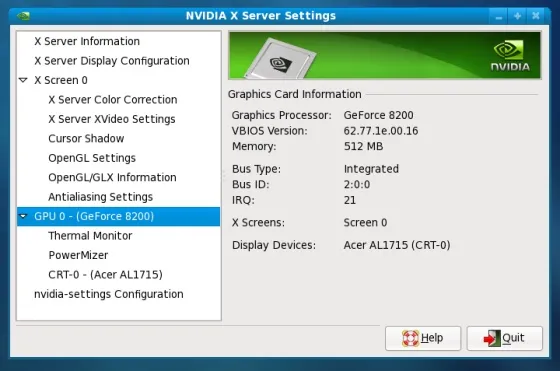Select X Screen 0 entry
The width and height of the screenshot is (560, 371).
[x=61, y=80]
